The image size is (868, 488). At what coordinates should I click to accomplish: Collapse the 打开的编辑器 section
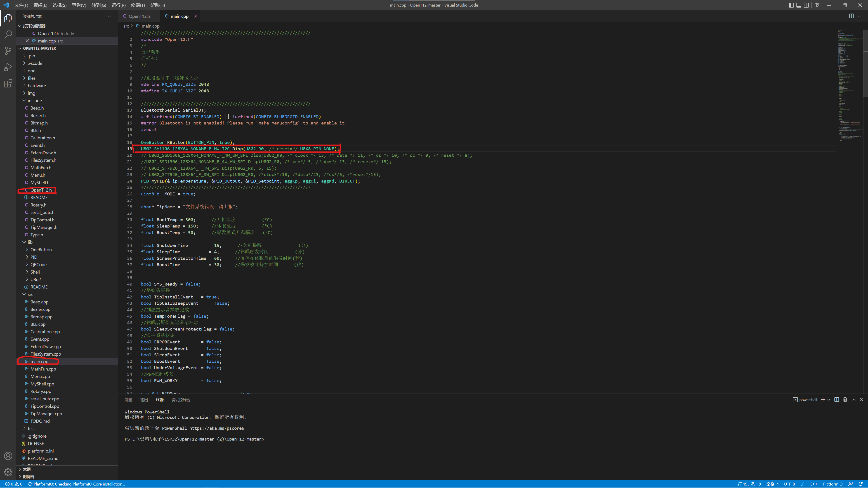pyautogui.click(x=67, y=26)
